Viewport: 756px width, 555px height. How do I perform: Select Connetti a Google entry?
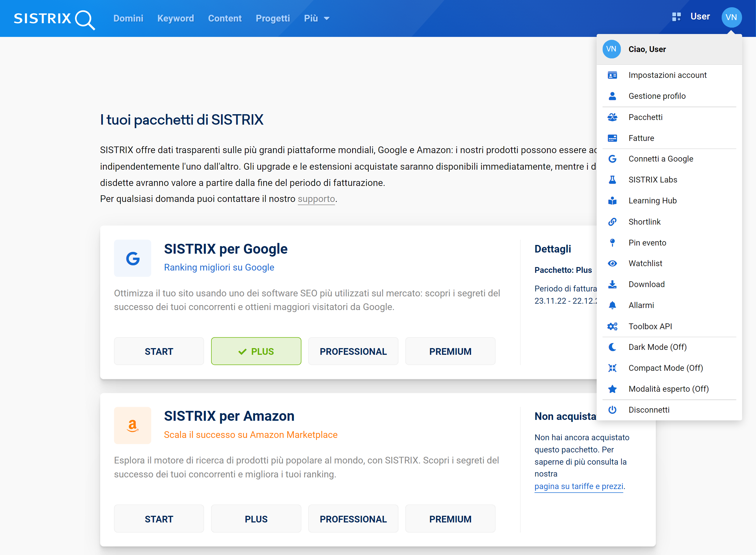pos(669,159)
